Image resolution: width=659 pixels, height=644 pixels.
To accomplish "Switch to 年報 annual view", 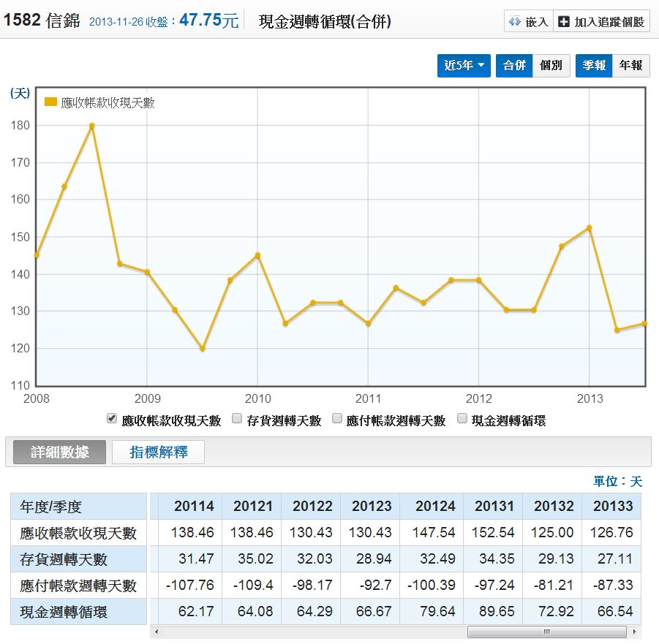I will coord(630,65).
